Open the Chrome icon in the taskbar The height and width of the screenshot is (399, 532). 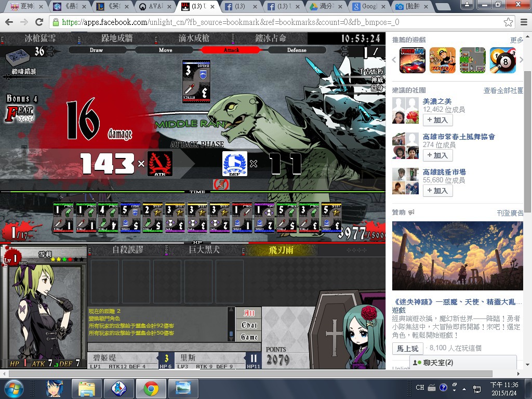pos(151,389)
